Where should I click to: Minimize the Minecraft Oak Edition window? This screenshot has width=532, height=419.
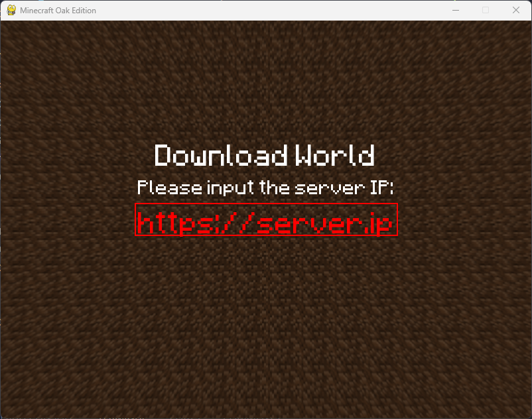tap(456, 10)
